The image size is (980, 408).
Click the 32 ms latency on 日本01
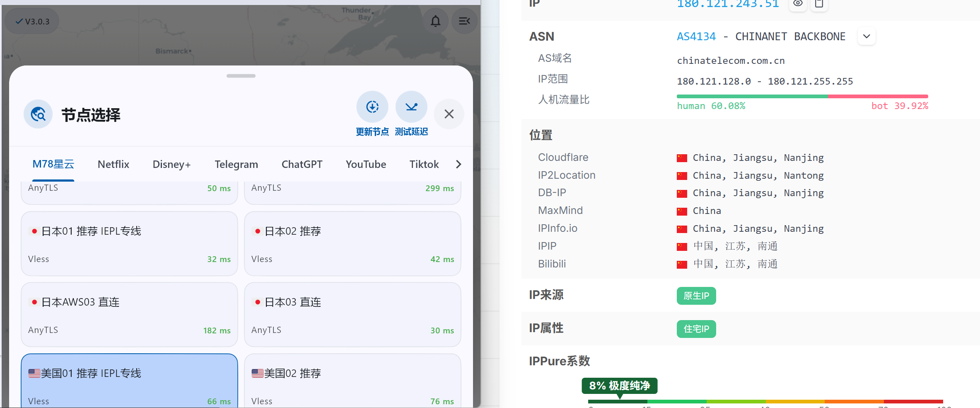click(x=219, y=259)
